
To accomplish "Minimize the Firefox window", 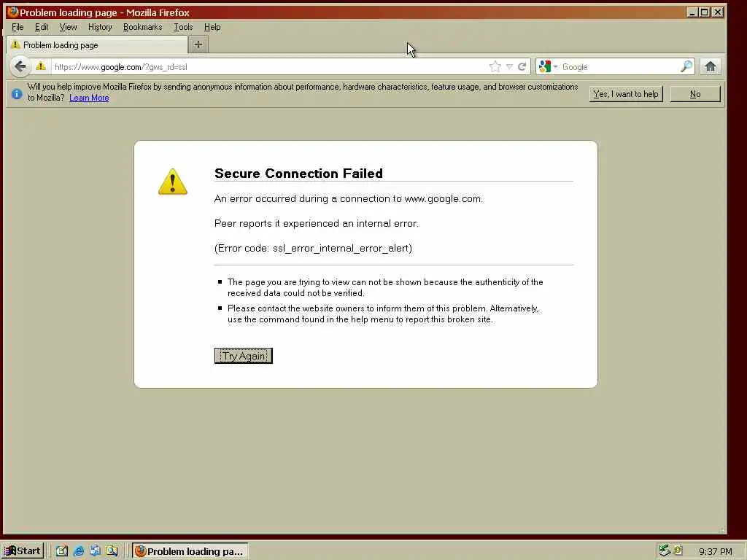I will (692, 12).
